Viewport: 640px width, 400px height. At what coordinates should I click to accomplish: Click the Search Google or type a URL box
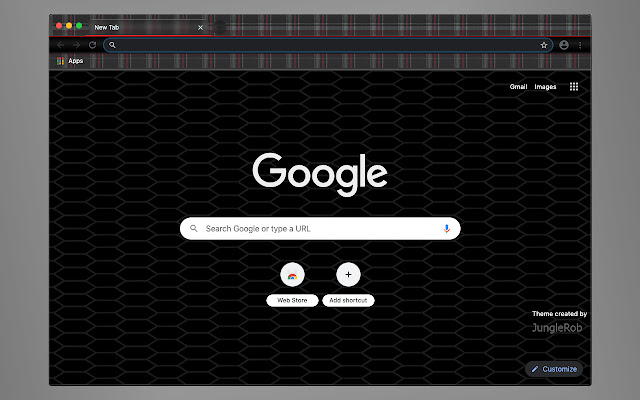pos(320,229)
